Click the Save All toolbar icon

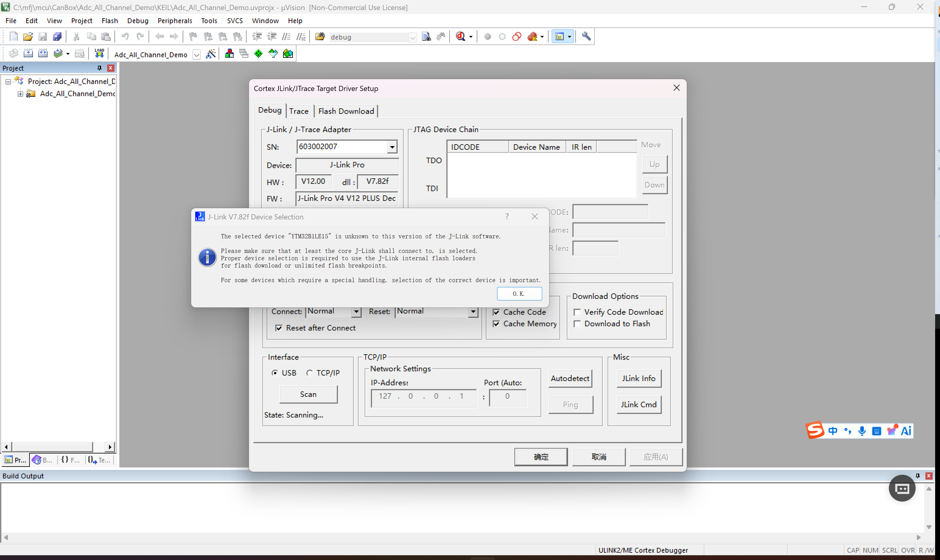pyautogui.click(x=57, y=37)
